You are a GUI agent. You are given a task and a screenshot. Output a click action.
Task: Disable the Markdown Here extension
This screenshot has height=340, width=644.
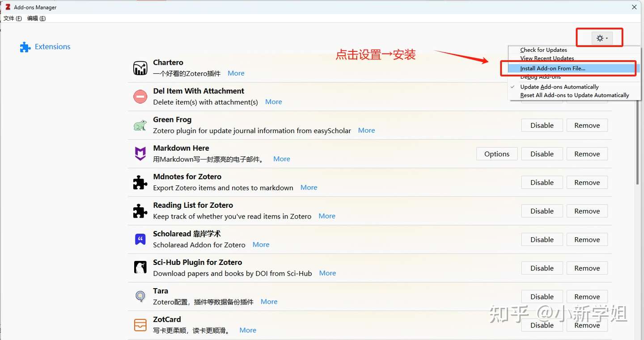tap(542, 154)
